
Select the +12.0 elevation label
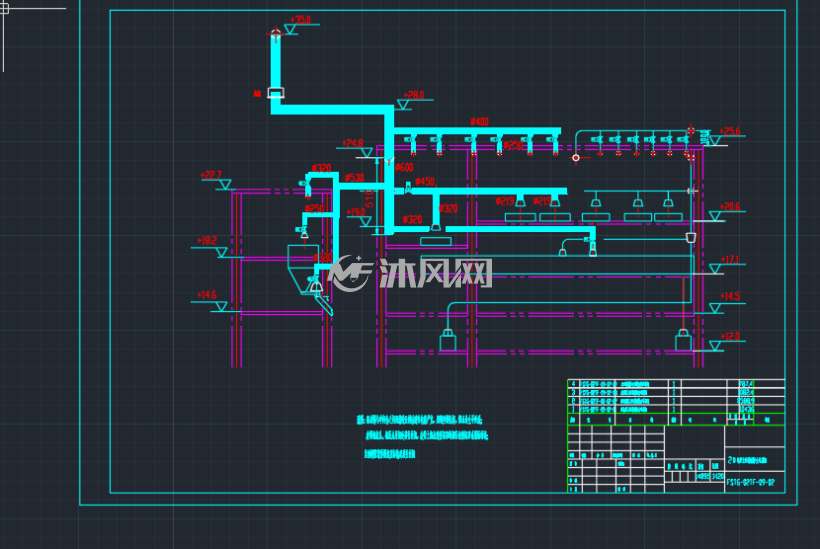coord(730,336)
